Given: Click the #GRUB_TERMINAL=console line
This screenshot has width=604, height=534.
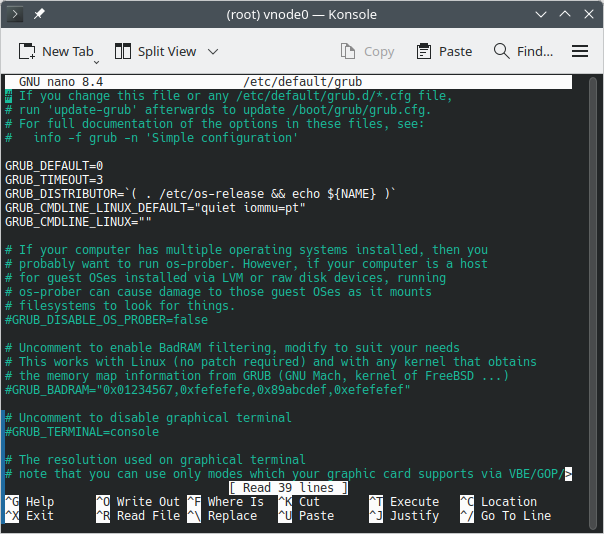Looking at the screenshot, I should [x=82, y=432].
